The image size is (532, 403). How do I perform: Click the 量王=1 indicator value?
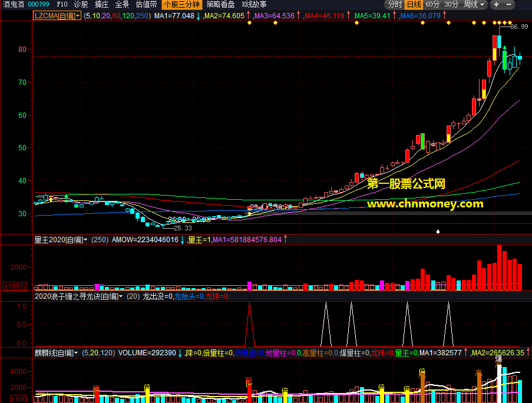(199, 240)
